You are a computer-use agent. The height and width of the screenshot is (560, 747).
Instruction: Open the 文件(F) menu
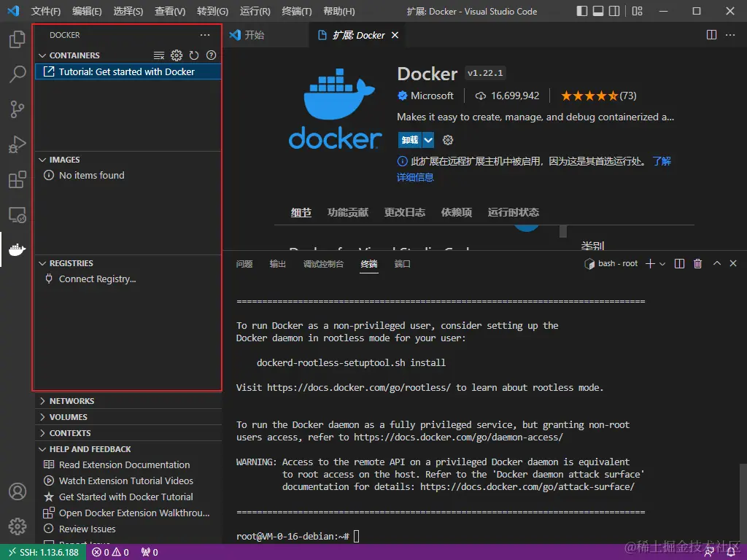click(x=46, y=12)
